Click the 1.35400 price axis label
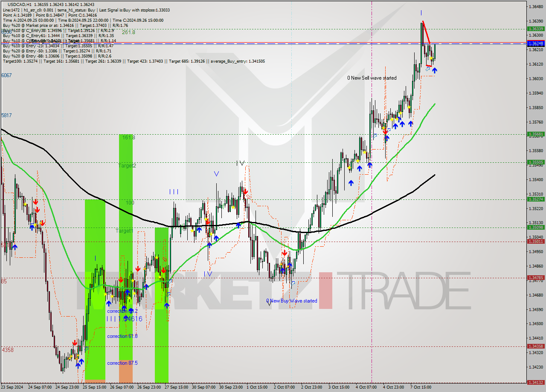This screenshot has height=392, width=546. [x=536, y=179]
